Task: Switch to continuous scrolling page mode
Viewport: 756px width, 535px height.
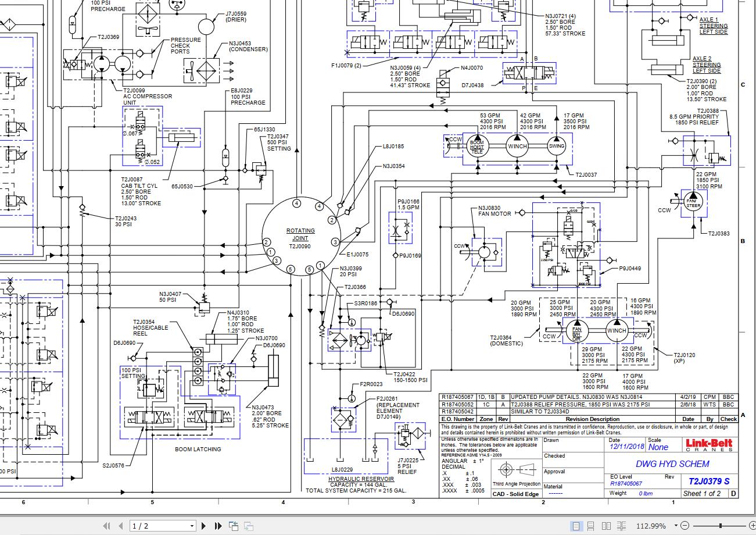Action: (x=591, y=526)
